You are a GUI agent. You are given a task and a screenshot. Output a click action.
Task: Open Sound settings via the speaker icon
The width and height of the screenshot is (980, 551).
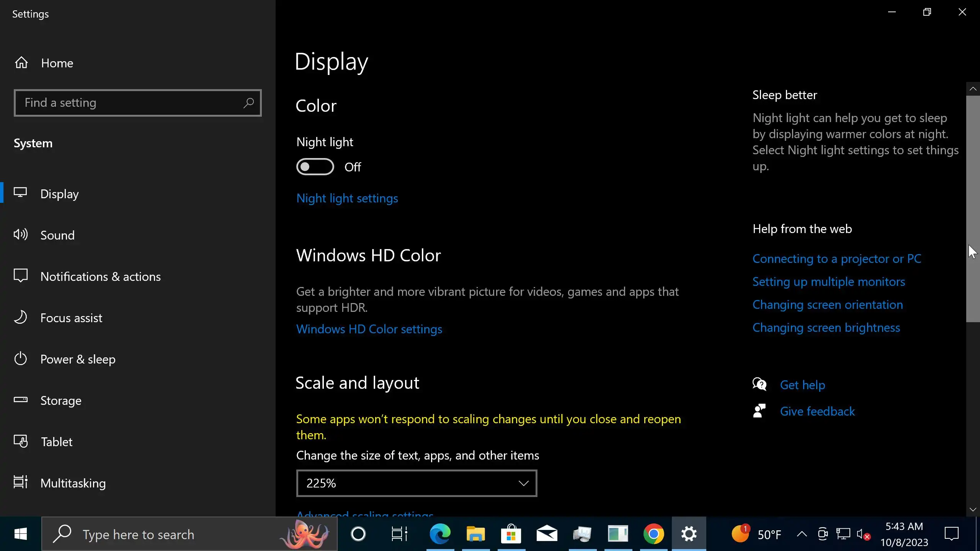(x=21, y=235)
